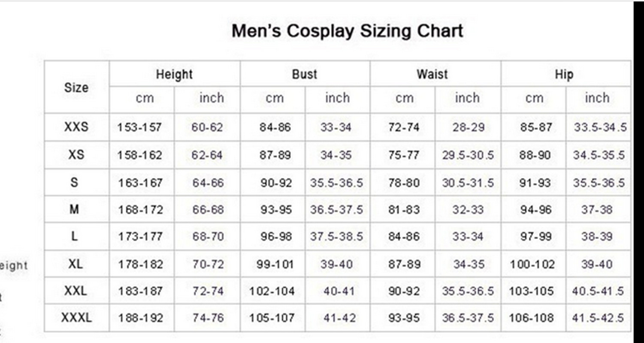Screen dimensions: 644x343
Task: Click the Height column header
Action: pos(174,74)
